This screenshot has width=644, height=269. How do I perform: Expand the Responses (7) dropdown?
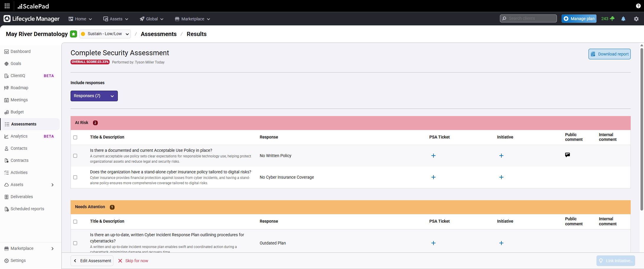pos(94,96)
